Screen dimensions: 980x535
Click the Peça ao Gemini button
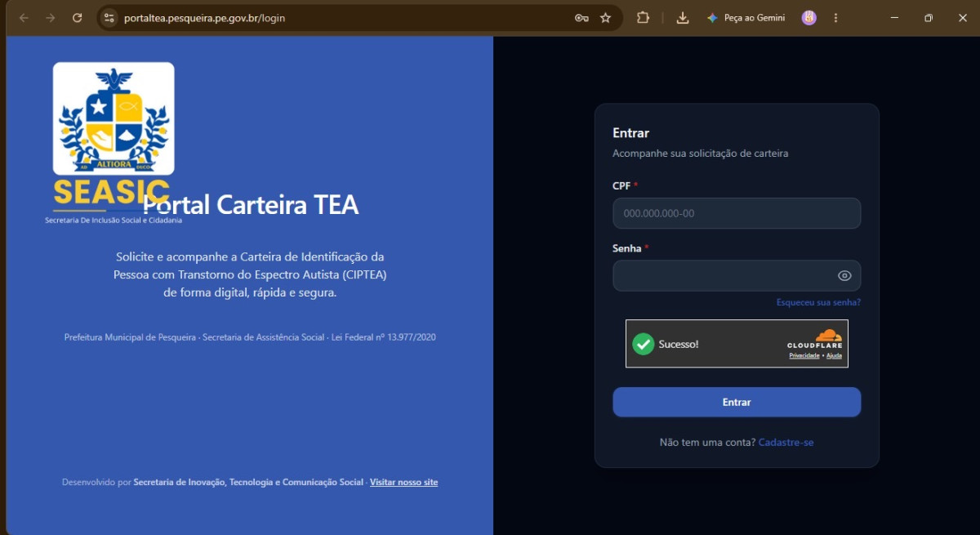pyautogui.click(x=746, y=17)
